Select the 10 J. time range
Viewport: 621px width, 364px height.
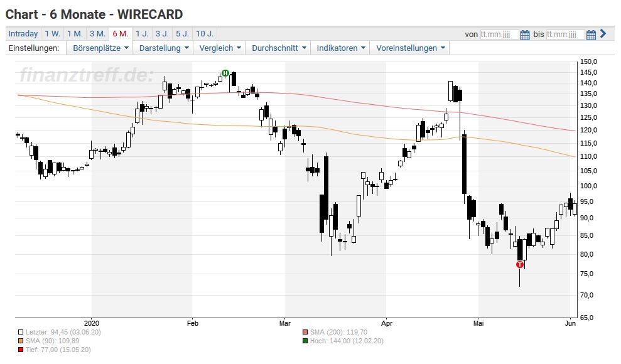[x=205, y=34]
